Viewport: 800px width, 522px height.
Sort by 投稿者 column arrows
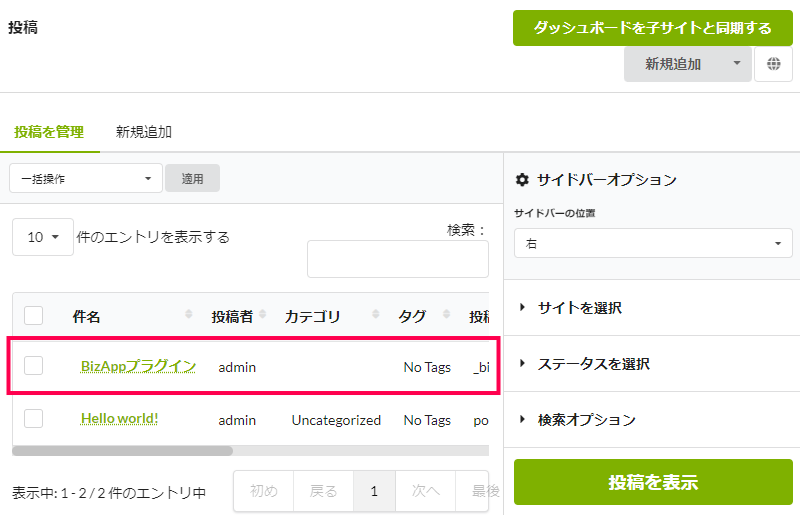(x=263, y=314)
